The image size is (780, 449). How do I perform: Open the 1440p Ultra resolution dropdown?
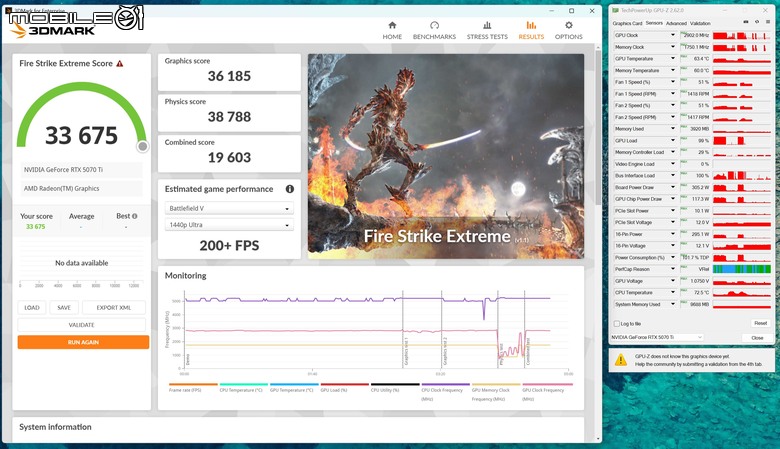coord(229,225)
